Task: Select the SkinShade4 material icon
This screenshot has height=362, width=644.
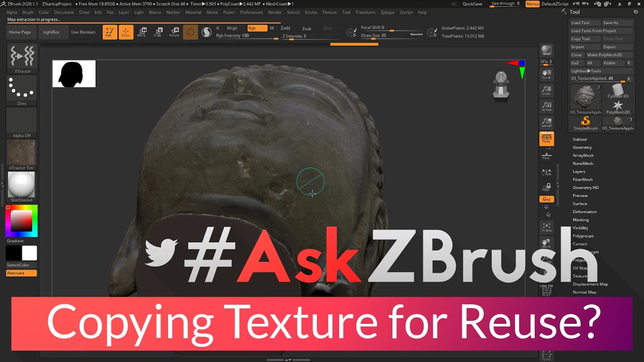Action: tap(21, 186)
